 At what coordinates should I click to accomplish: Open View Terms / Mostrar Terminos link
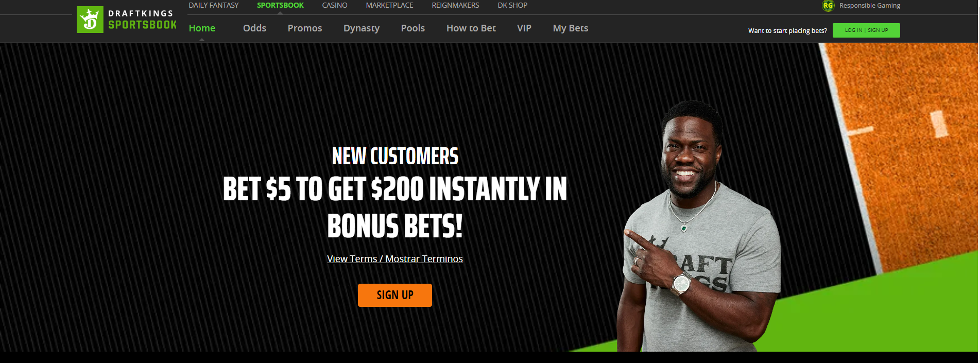click(395, 259)
